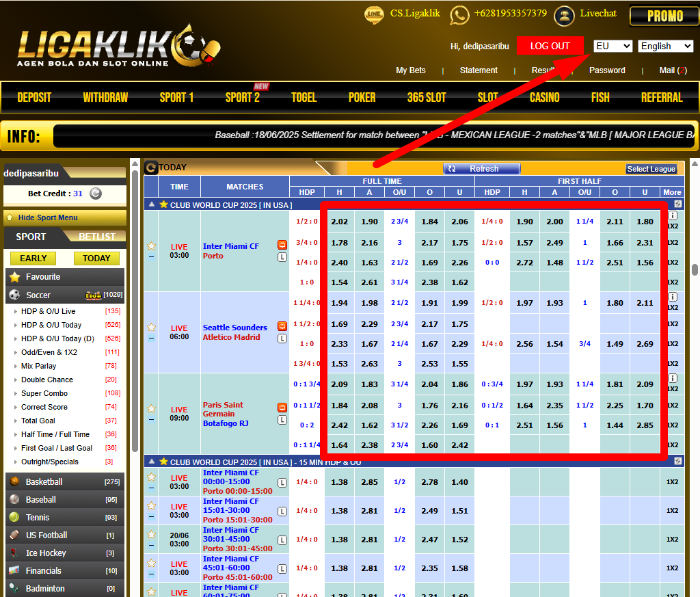Open the My Bets link
Screen dimensions: 700x597
tap(411, 70)
